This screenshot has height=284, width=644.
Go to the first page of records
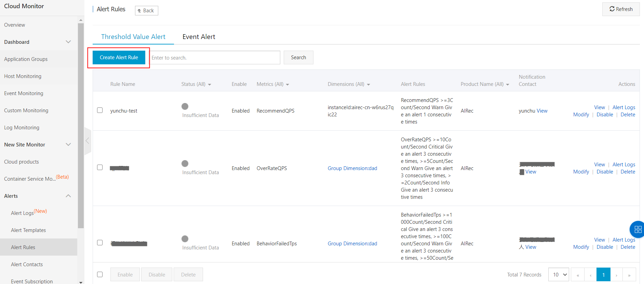[578, 275]
